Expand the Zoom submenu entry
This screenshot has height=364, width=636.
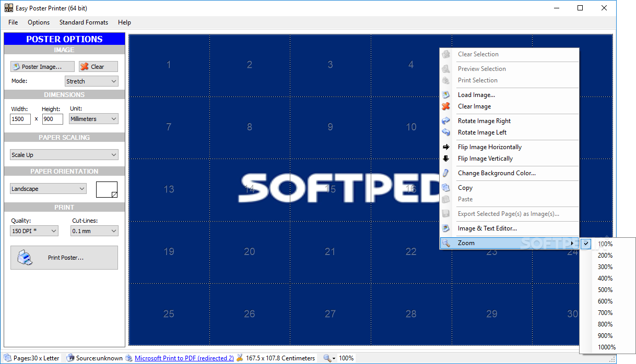point(509,243)
